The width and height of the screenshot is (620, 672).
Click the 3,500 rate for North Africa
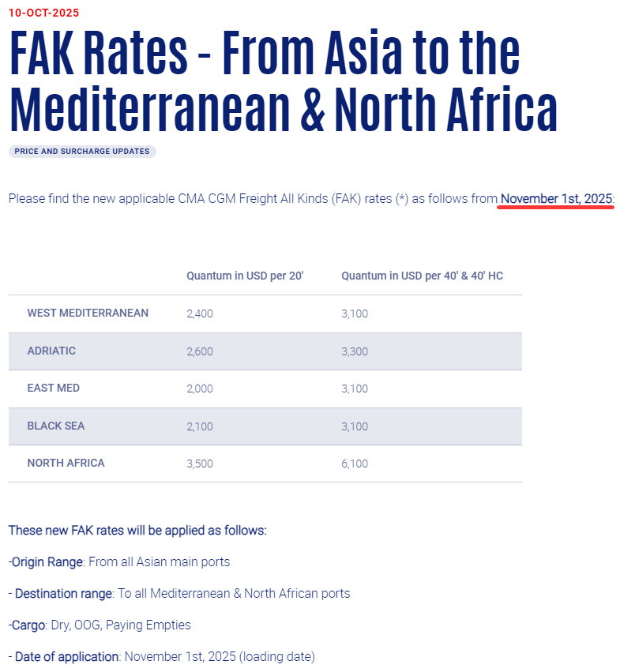(x=200, y=464)
